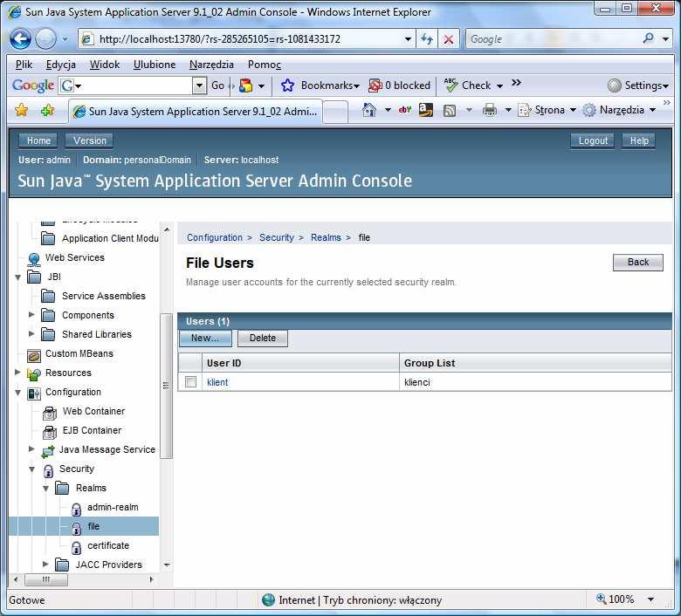Click the admin-realm lock icon
Screen dimensions: 681x616
coord(76,509)
